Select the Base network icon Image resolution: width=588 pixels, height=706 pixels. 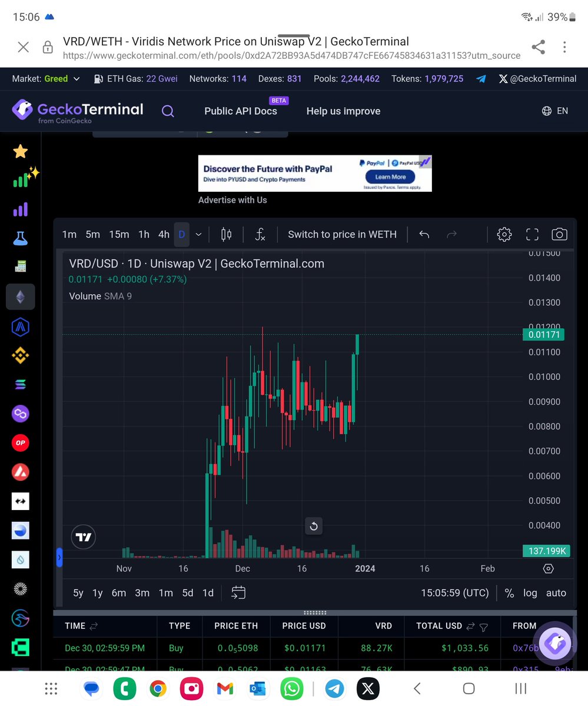coord(21,531)
